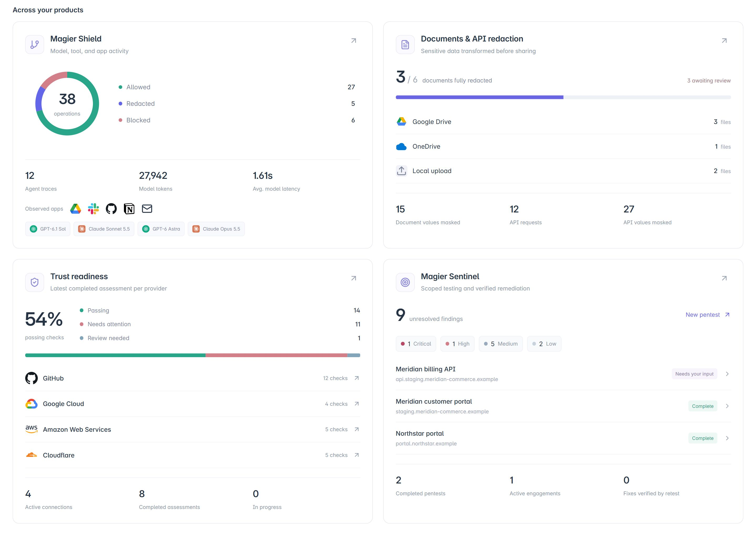Filter findings by 2 Low
This screenshot has width=756, height=536.
pyautogui.click(x=544, y=344)
